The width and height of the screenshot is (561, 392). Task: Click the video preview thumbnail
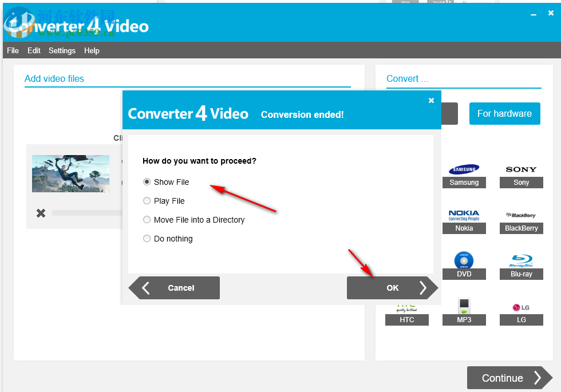coord(70,173)
